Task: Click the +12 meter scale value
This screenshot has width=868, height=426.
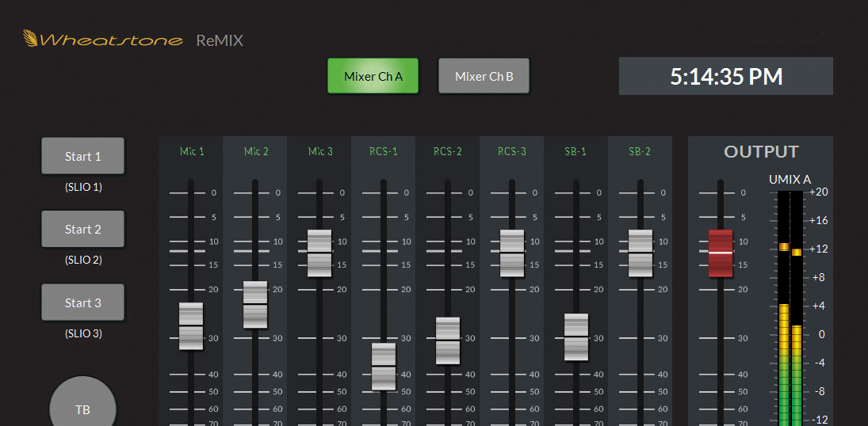Action: pyautogui.click(x=818, y=249)
